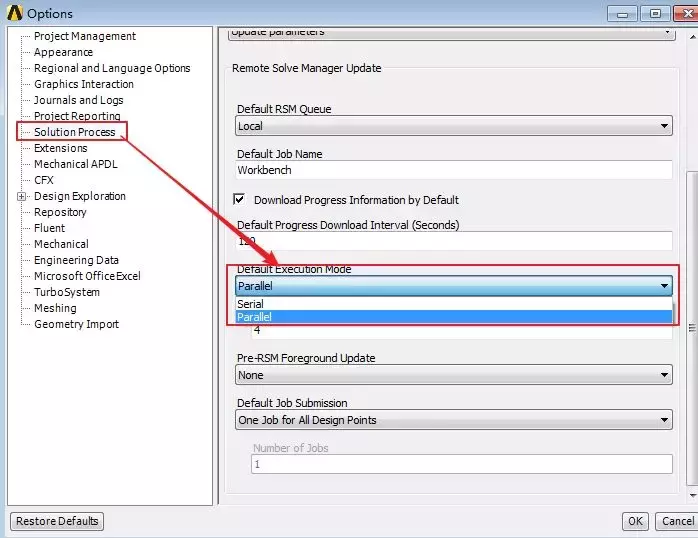Click the Number of Jobs field
This screenshot has width=698, height=538.
pos(462,464)
